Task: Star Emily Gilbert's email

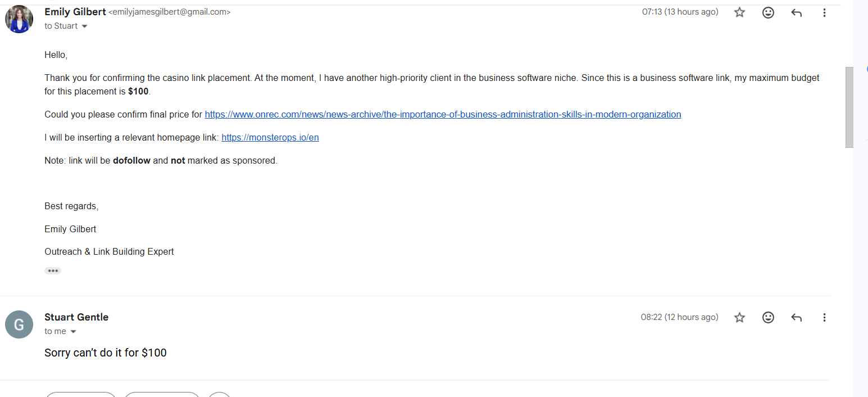Action: point(739,12)
